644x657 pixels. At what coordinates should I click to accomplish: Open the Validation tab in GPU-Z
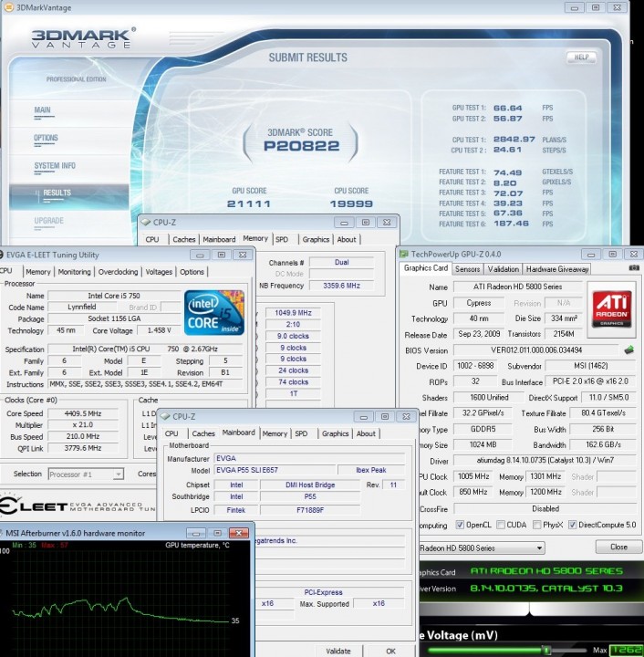(503, 269)
